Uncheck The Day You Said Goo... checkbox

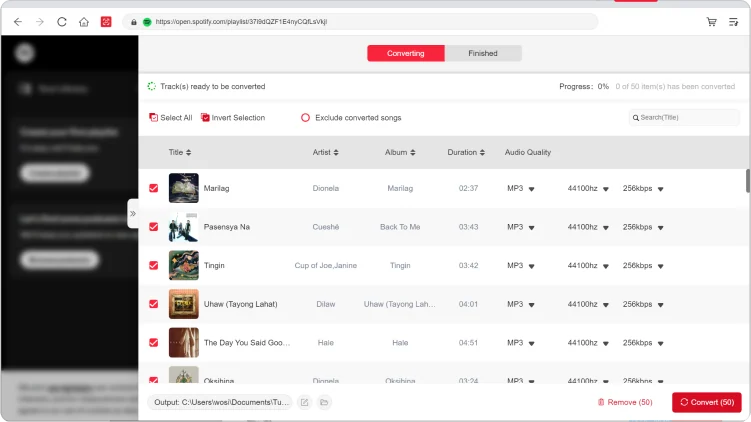[153, 342]
